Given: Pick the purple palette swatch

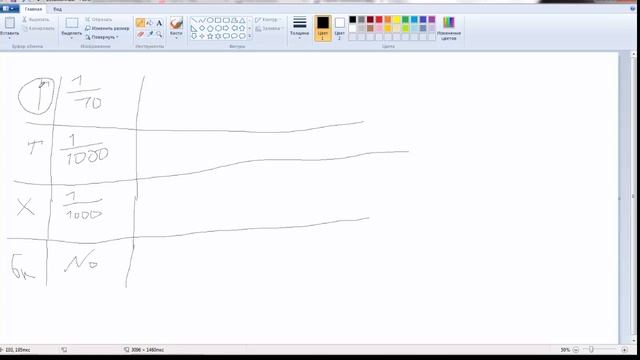Looking at the screenshot, I should pyautogui.click(x=432, y=19).
